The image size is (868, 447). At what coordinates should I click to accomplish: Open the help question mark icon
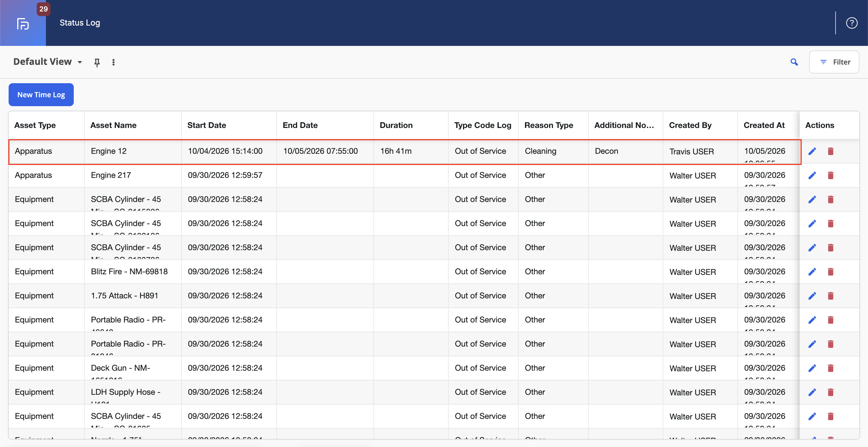pos(851,23)
